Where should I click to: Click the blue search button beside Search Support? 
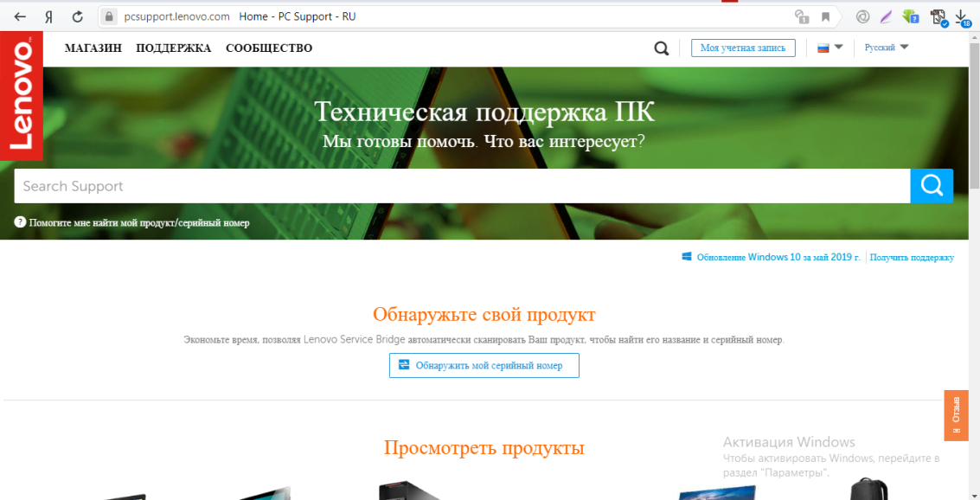click(932, 186)
